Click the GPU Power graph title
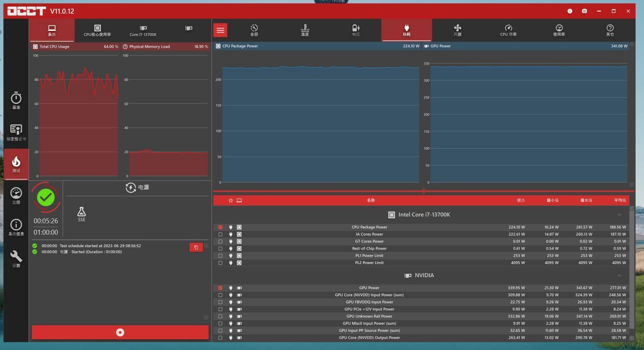644x350 pixels. tap(440, 46)
